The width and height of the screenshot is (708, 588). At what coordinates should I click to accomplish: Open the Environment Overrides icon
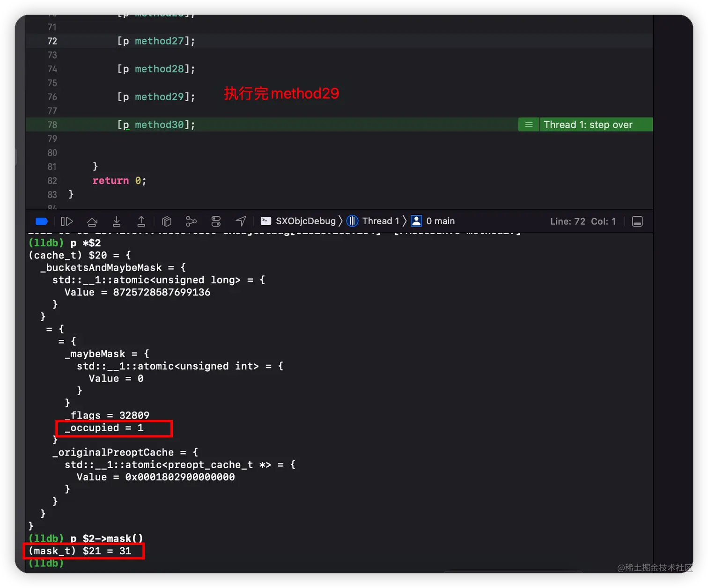tap(216, 221)
